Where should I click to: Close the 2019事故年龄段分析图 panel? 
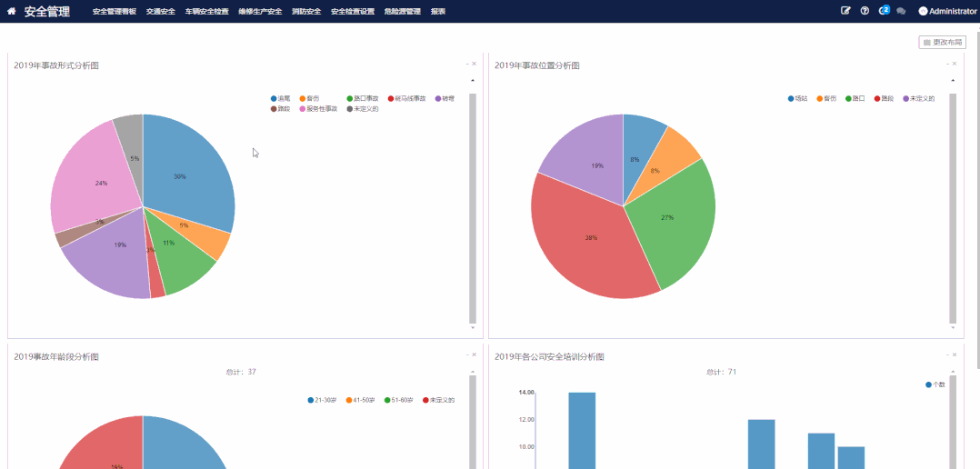[474, 354]
